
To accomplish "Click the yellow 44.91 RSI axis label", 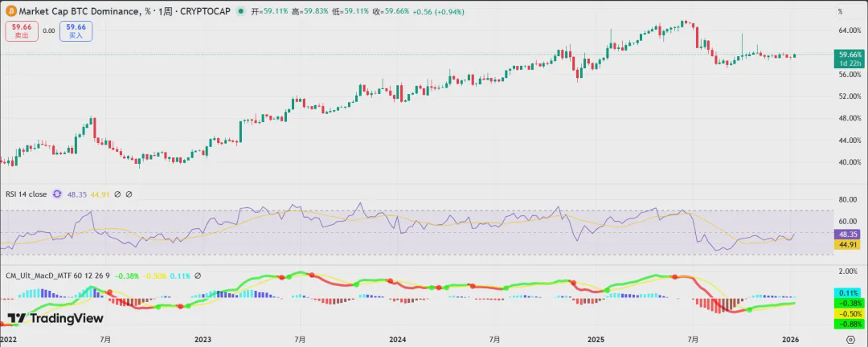I will pos(849,244).
